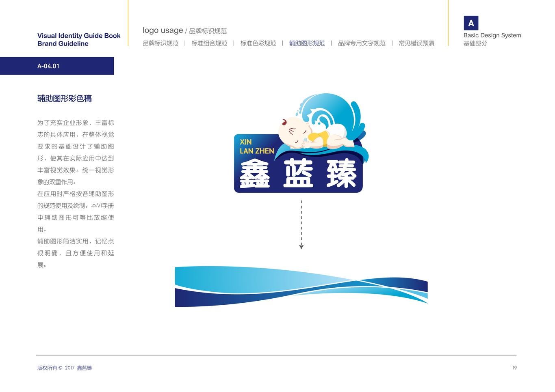The width and height of the screenshot is (555, 392).
Task: Click the paragraph starting 为了充实企业形象
Action: coord(76,152)
